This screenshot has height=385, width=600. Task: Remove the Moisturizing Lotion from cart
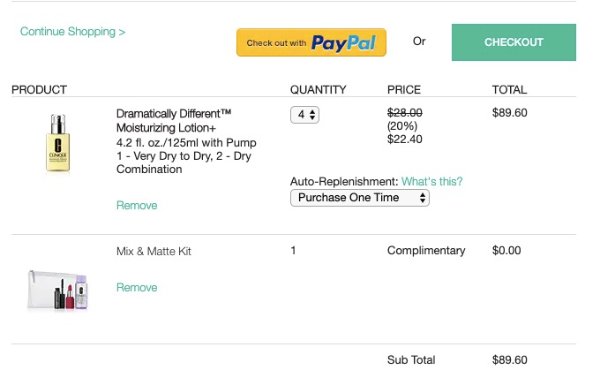click(137, 206)
